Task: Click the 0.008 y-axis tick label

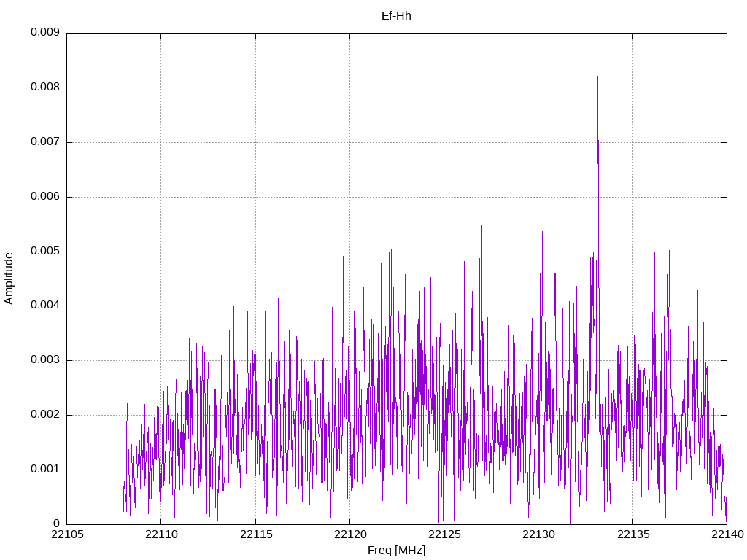Action: click(x=45, y=87)
